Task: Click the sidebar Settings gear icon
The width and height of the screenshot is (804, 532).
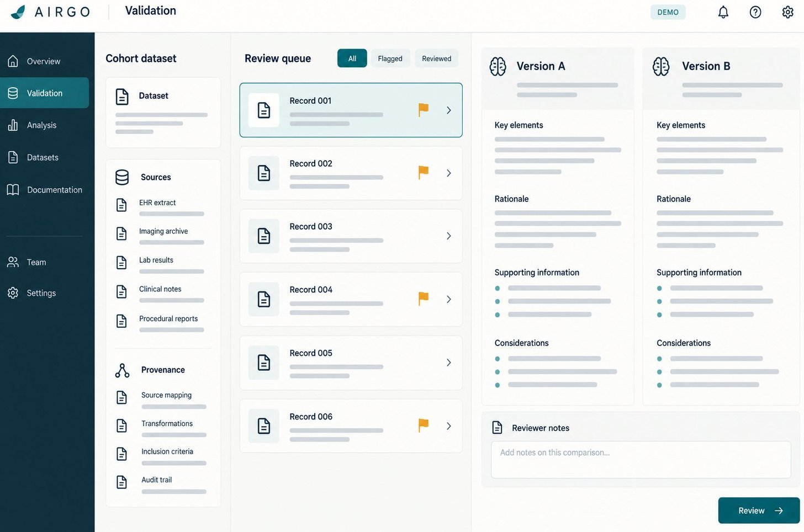Action: [13, 293]
